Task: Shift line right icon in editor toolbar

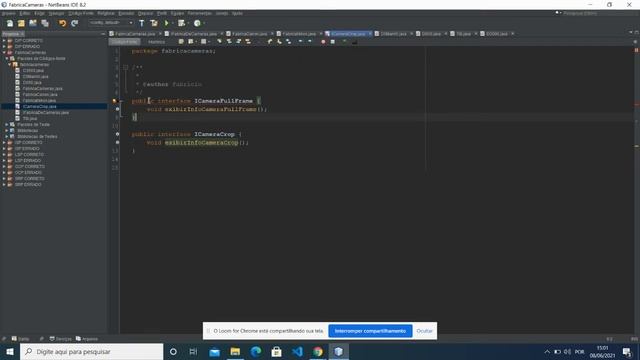Action: point(310,42)
